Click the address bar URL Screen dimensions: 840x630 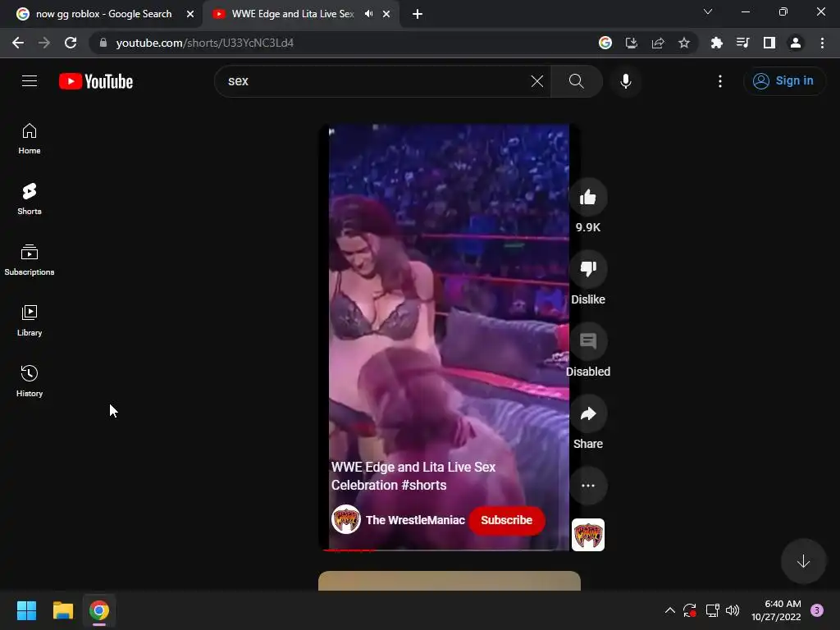(x=204, y=43)
